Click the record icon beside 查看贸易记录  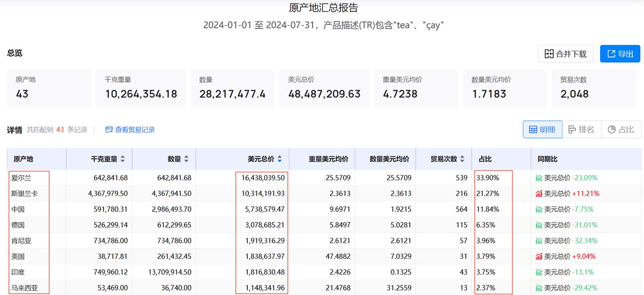coord(109,130)
